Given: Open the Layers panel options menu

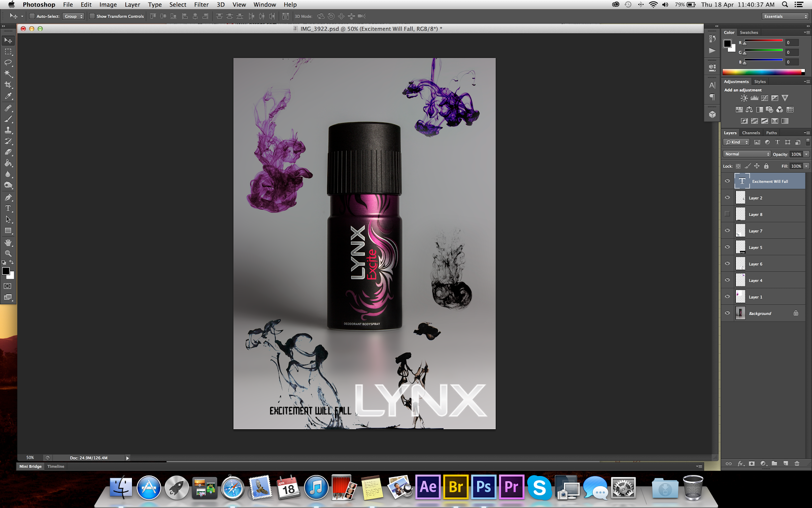Looking at the screenshot, I should pyautogui.click(x=807, y=133).
